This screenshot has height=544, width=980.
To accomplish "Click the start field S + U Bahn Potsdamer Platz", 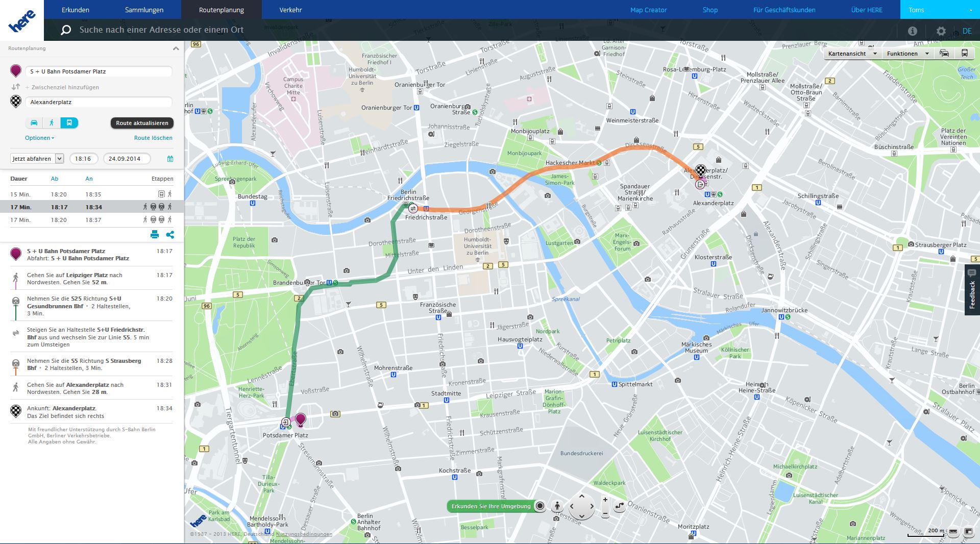I will tap(99, 71).
